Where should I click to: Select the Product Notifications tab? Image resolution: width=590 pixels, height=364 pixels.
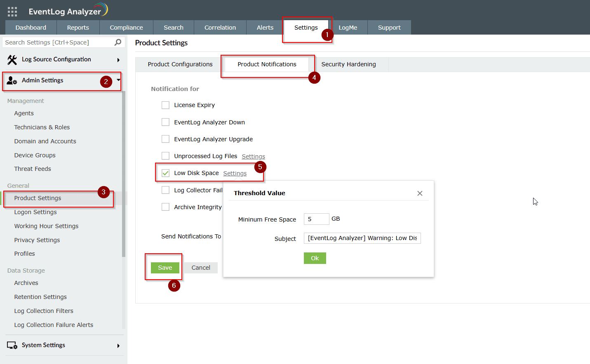click(x=267, y=64)
